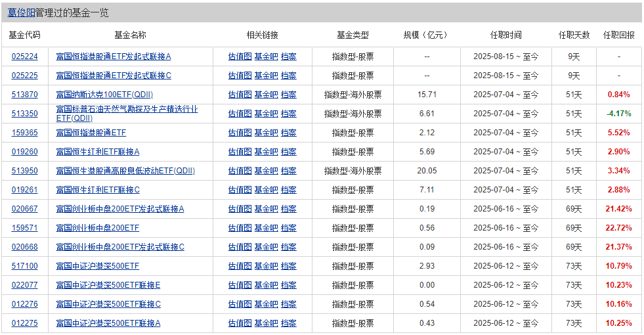The width and height of the screenshot is (644, 335).
Task: Open 档案 link for fund 012275
Action: [288, 323]
